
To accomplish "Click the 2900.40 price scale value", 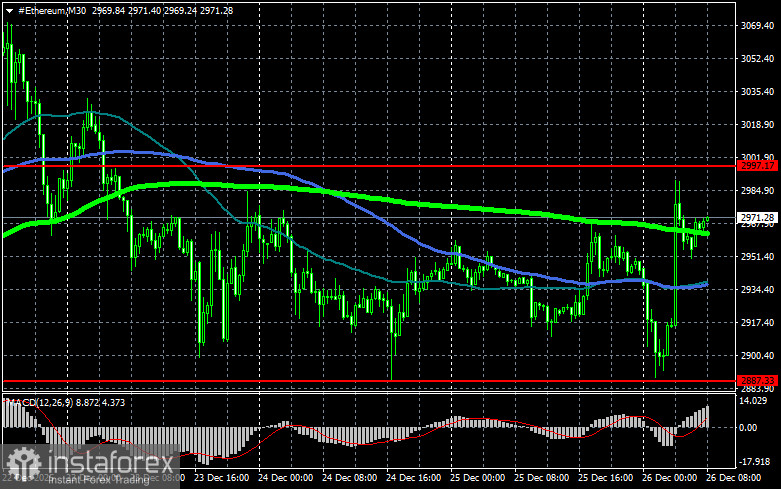I will click(757, 356).
